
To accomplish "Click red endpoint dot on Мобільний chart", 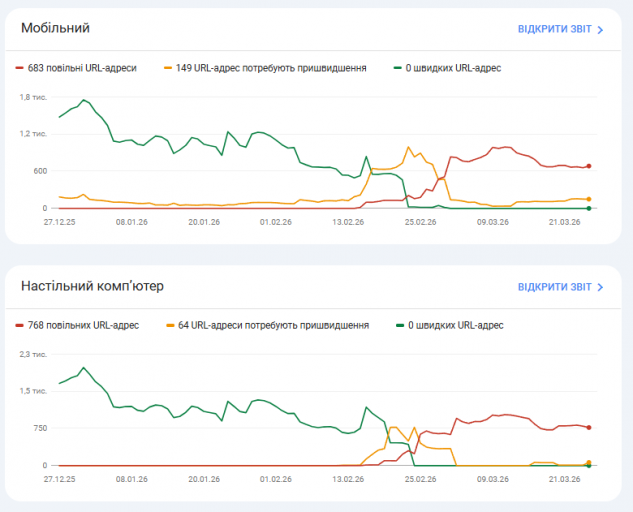I will (589, 166).
